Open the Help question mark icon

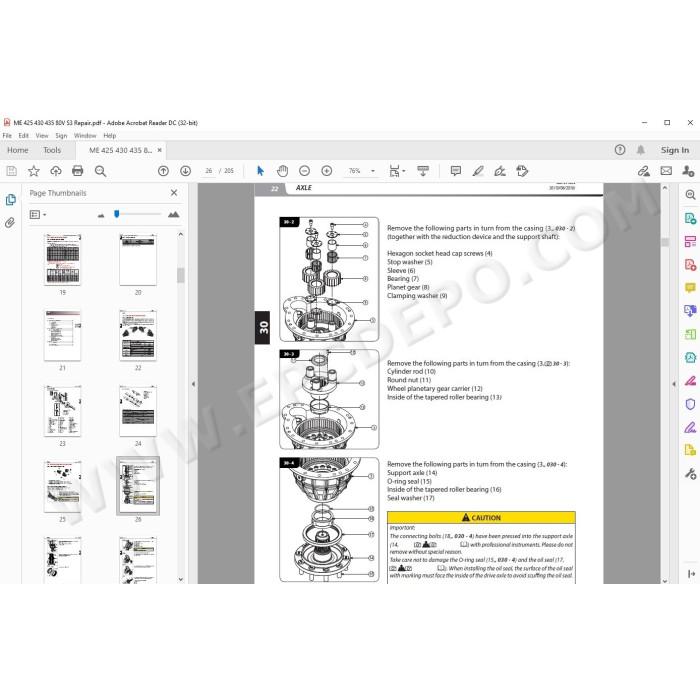[620, 150]
